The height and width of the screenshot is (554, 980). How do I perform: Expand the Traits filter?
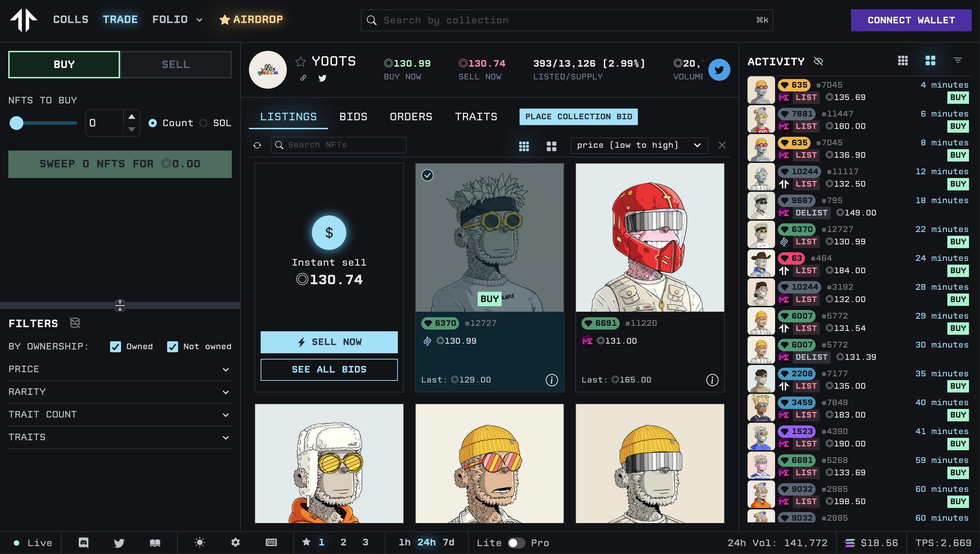120,437
